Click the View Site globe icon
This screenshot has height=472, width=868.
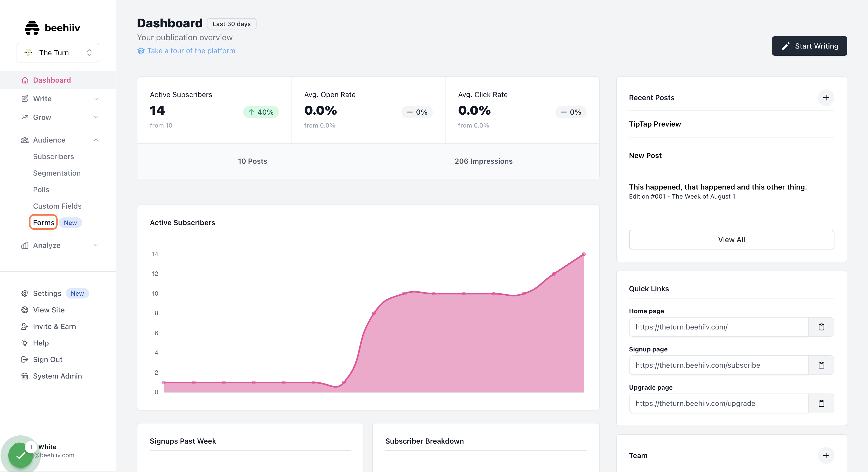[x=25, y=310]
